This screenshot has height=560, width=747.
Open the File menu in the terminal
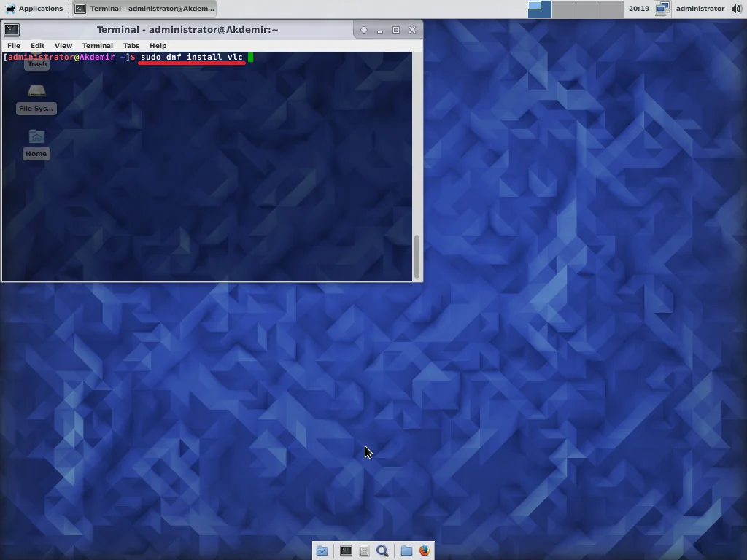[14, 45]
